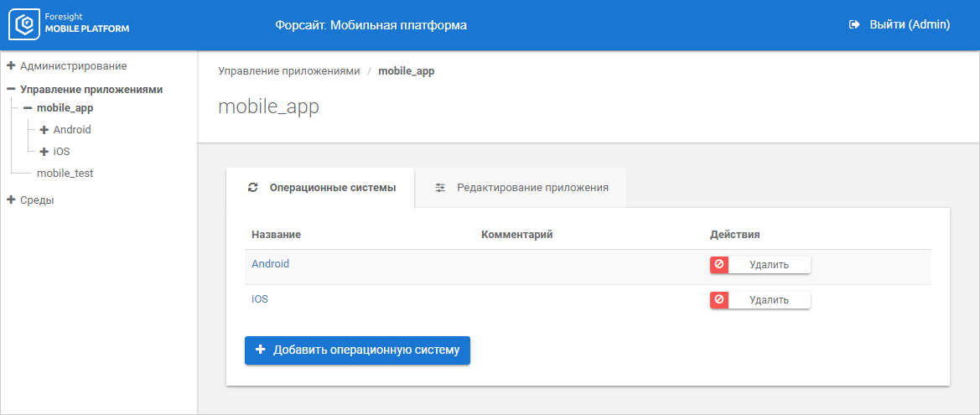Click the sliders icon on Редактирование приложения tab

pos(440,188)
